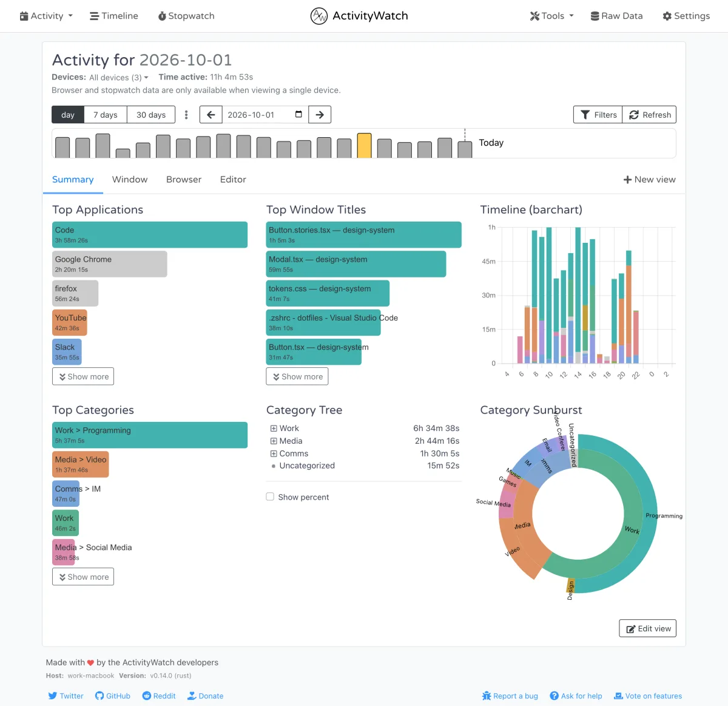This screenshot has height=706, width=728.
Task: Click Media > Social Media category bar
Action: [64, 552]
